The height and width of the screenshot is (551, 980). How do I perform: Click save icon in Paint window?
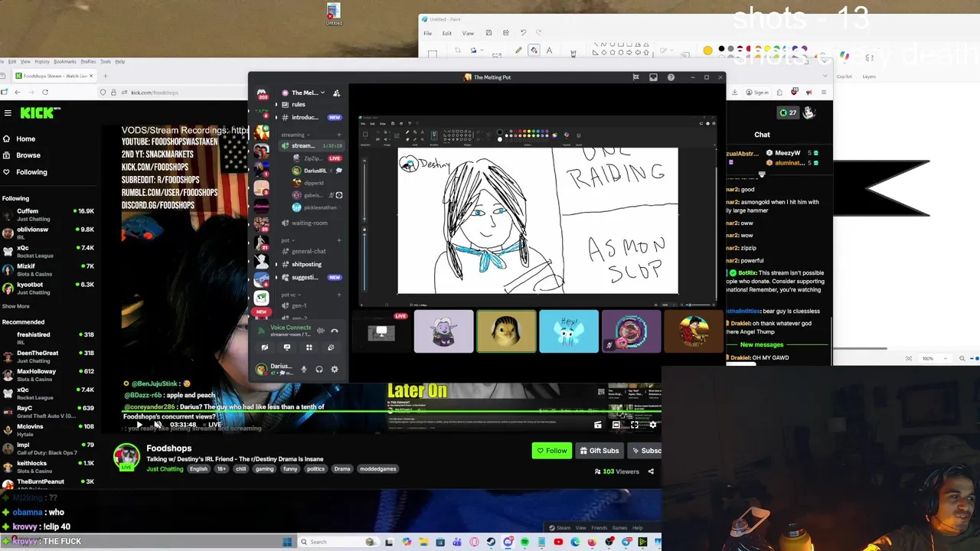pyautogui.click(x=488, y=33)
